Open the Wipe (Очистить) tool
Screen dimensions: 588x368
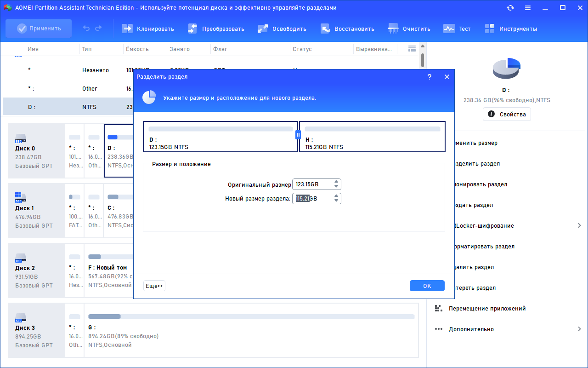pyautogui.click(x=409, y=29)
